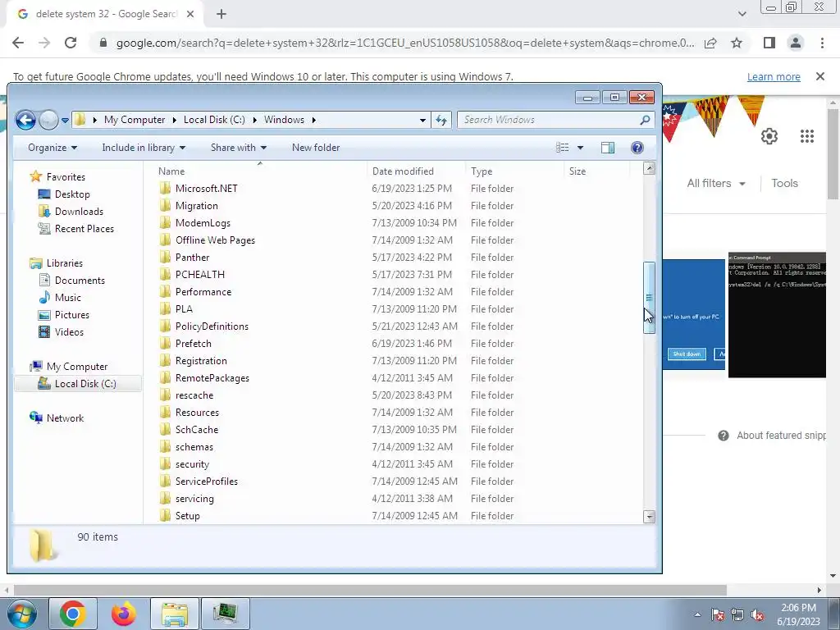Image resolution: width=840 pixels, height=630 pixels.
Task: Click Local Disk (C:) in address bar
Action: (214, 120)
